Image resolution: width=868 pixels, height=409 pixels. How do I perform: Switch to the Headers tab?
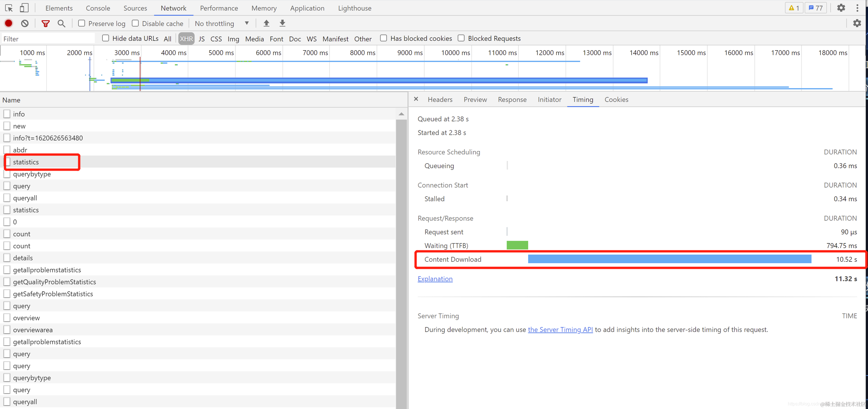click(x=440, y=100)
